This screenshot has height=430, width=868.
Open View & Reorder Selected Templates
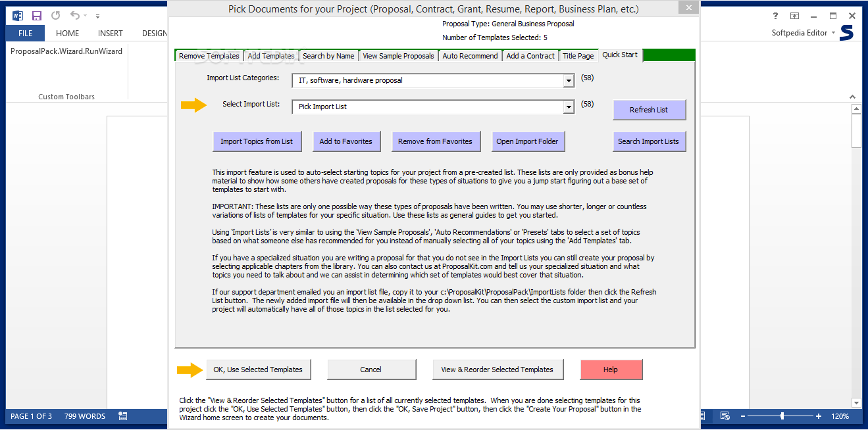tap(497, 370)
